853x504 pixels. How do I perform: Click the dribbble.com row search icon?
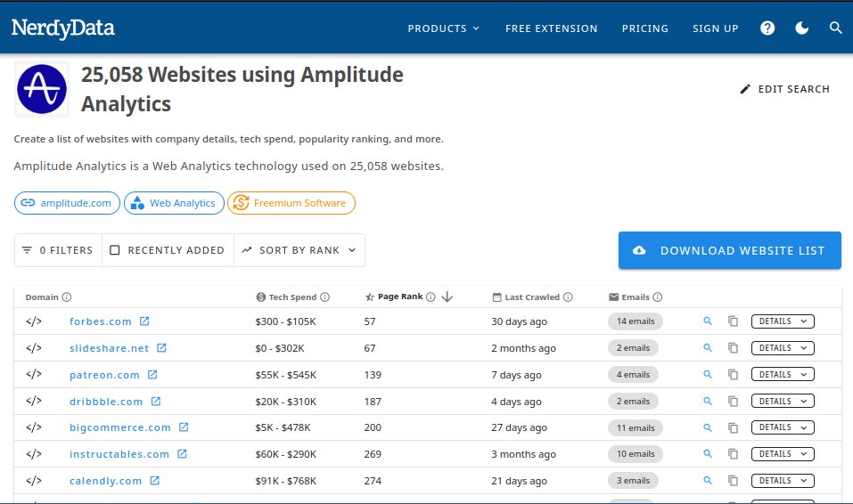(707, 401)
